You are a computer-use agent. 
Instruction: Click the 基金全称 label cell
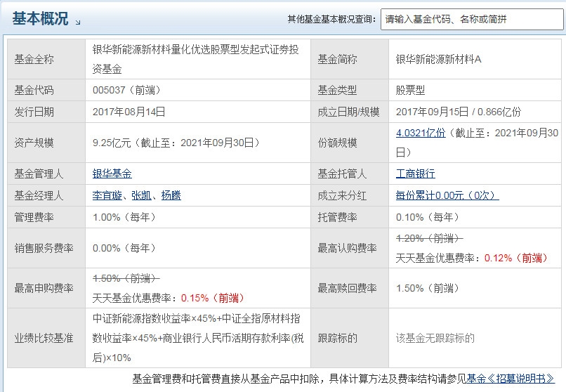pos(46,59)
